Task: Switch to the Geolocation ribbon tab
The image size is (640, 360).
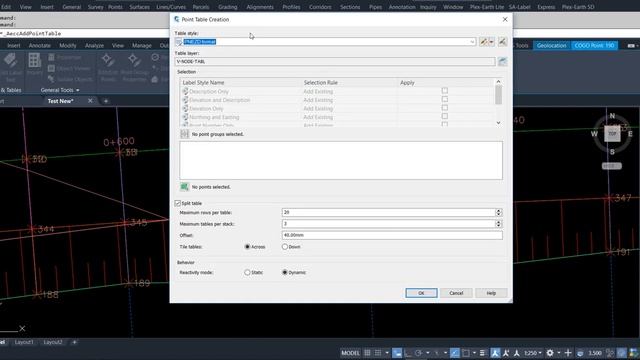Action: (551, 45)
